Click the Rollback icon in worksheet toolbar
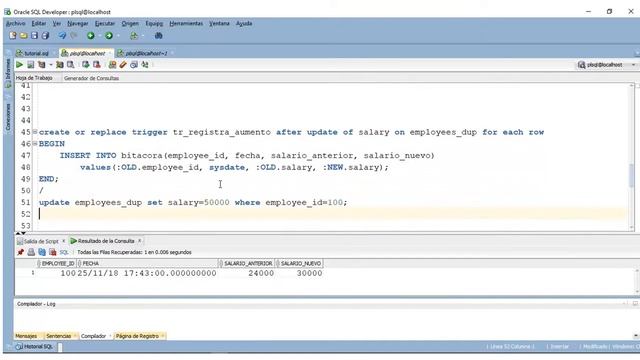 coord(97,65)
